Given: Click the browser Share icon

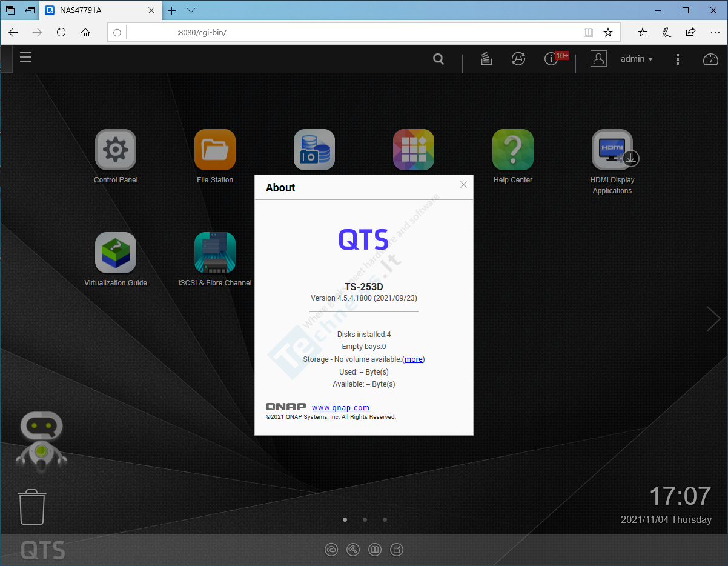Looking at the screenshot, I should point(690,32).
